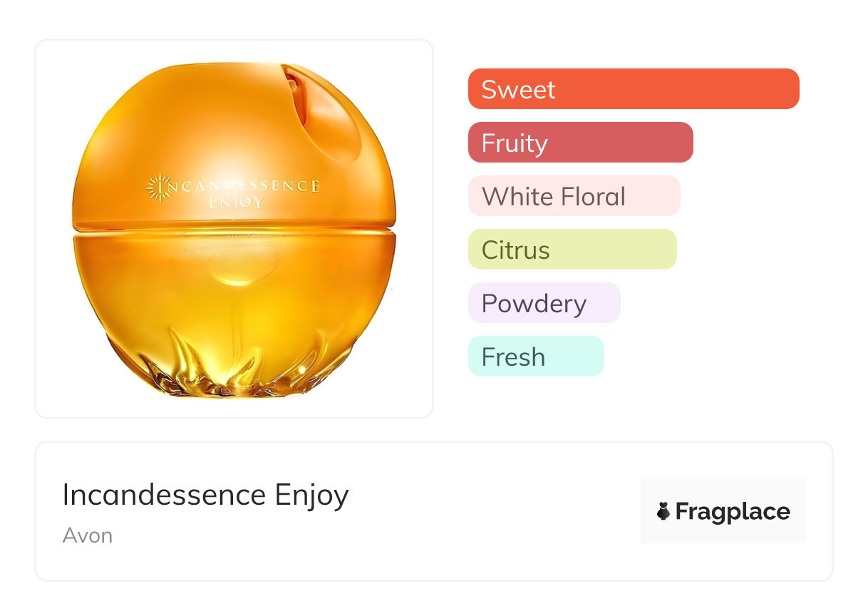Click the White Floral accord bar
868x616 pixels.
[574, 196]
